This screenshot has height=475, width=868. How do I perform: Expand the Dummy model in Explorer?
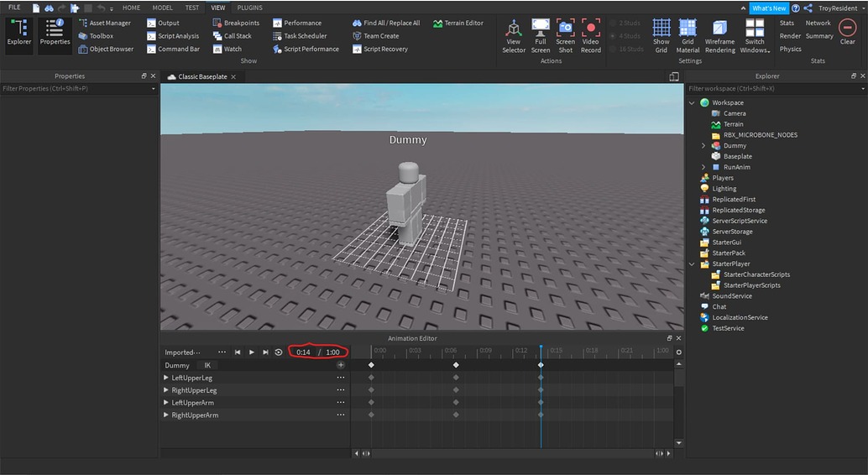[x=703, y=145]
